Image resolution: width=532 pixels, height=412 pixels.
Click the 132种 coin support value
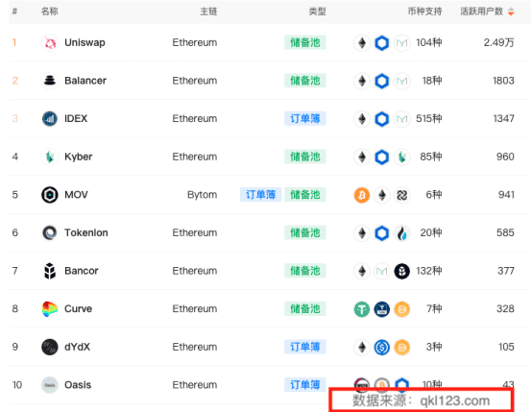(429, 271)
